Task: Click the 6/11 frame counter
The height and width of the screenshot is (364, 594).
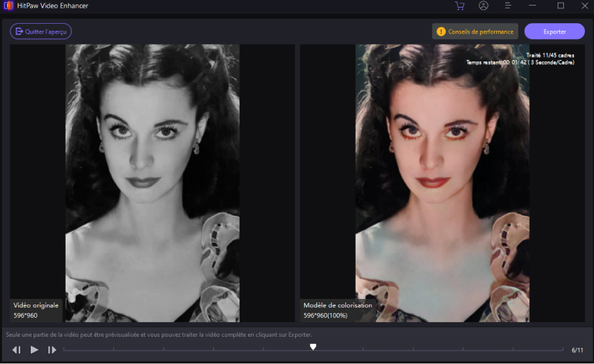Action: 577,350
